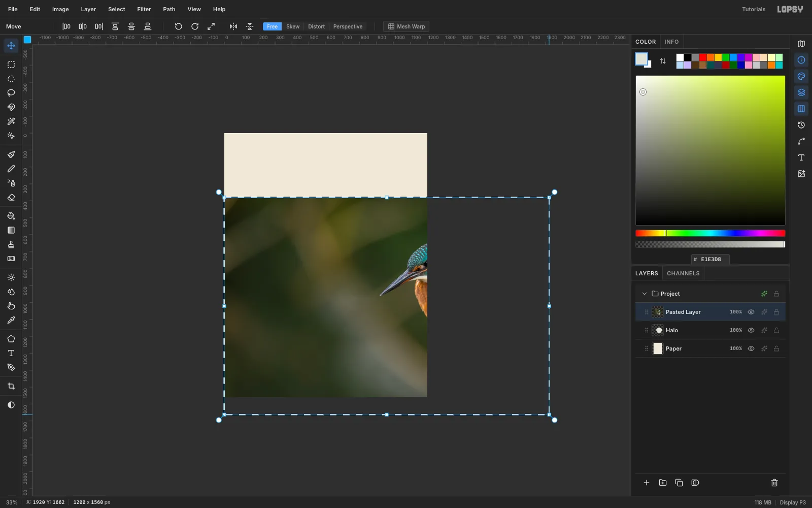812x508 pixels.
Task: Align left edges in options bar
Action: [x=66, y=26]
